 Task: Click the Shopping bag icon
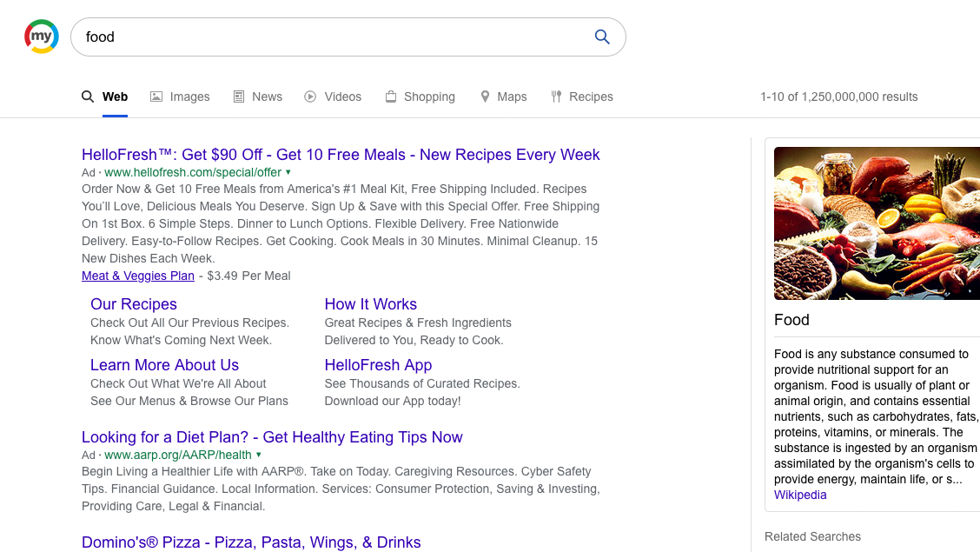click(391, 96)
